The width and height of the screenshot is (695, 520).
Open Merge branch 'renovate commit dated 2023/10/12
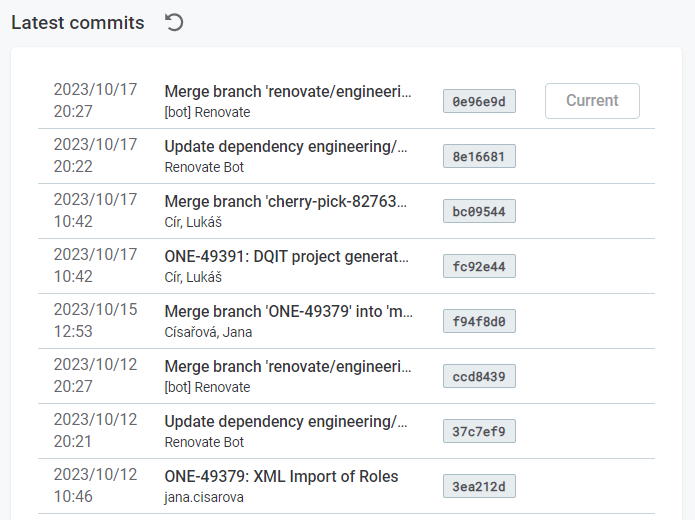tap(287, 366)
